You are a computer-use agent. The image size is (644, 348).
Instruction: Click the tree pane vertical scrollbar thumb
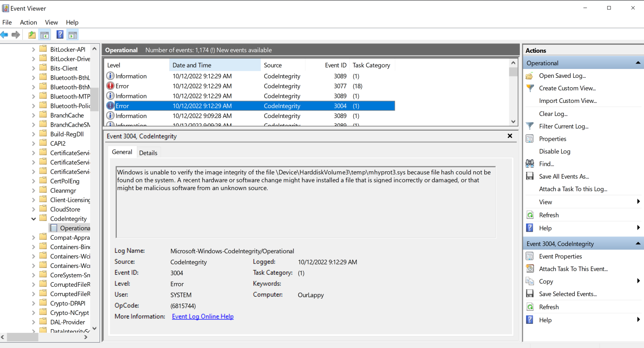[x=94, y=99]
